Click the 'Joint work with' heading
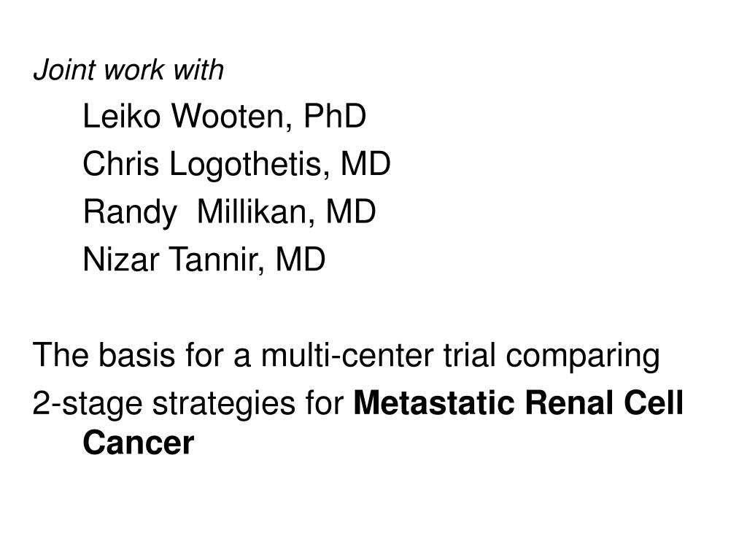 [x=128, y=71]
